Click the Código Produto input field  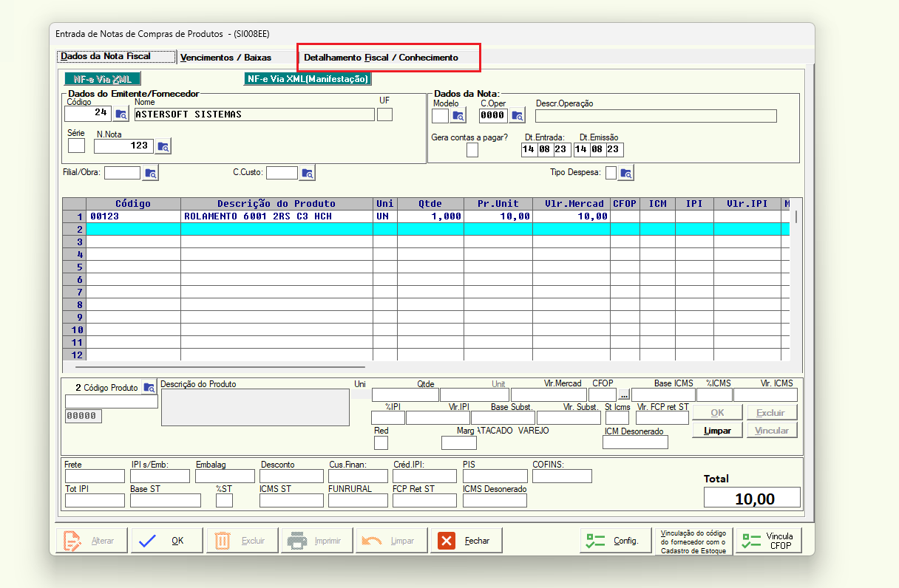[x=112, y=401]
